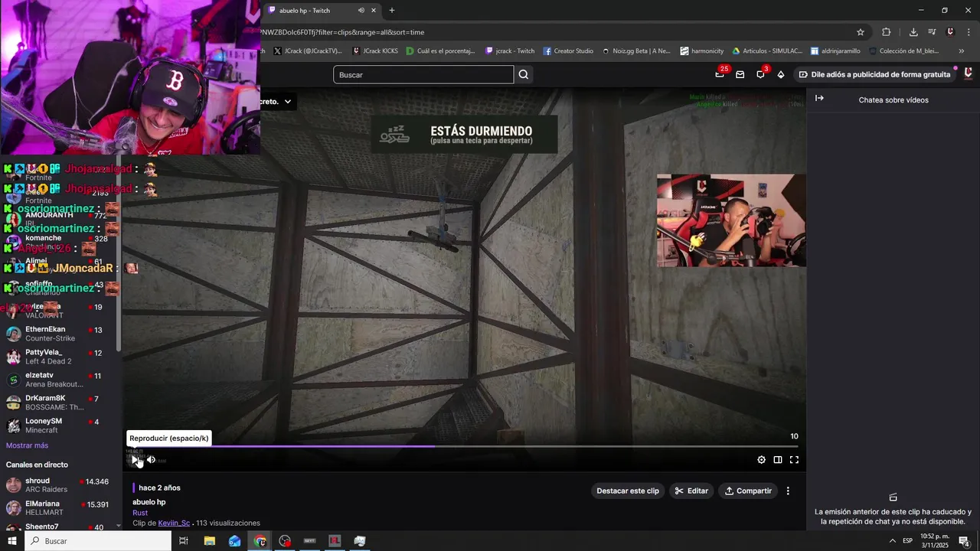The image size is (980, 551).
Task: Bookmark page with the star icon
Action: (x=861, y=32)
